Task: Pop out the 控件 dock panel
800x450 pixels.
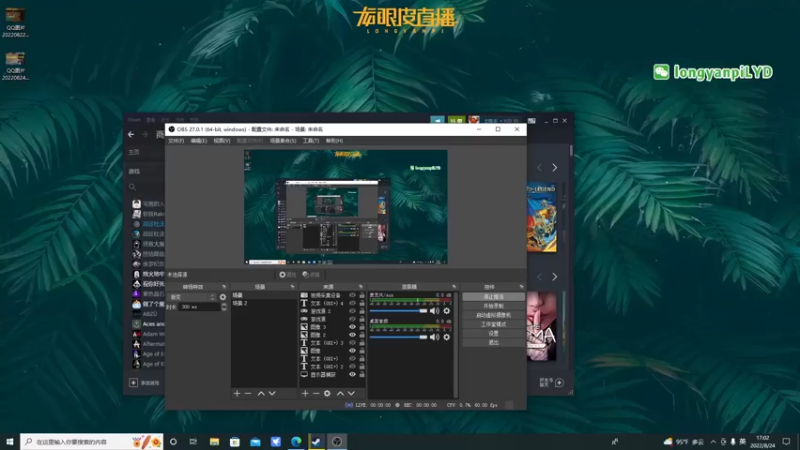Action: pyautogui.click(x=521, y=287)
